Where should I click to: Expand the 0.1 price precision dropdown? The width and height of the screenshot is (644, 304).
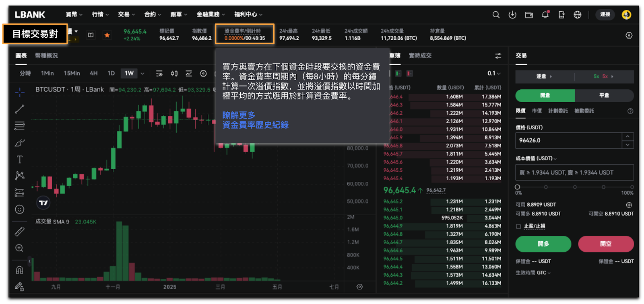tap(494, 74)
